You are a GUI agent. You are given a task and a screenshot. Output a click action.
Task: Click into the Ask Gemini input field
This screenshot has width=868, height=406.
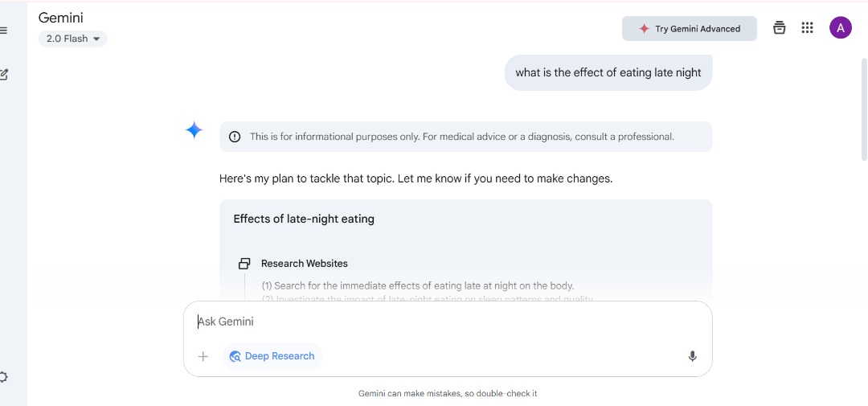[448, 322]
